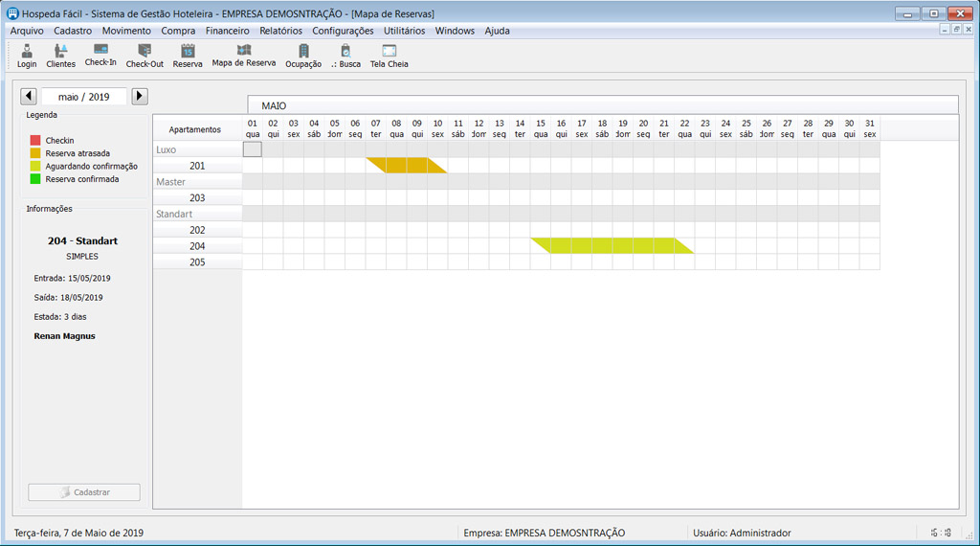Viewport: 980px width, 546px height.
Task: Click the Login toolbar icon
Action: tap(27, 55)
